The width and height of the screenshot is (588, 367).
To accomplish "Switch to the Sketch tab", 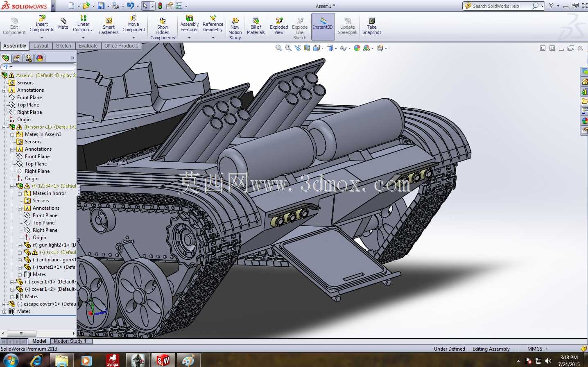I will pyautogui.click(x=63, y=46).
